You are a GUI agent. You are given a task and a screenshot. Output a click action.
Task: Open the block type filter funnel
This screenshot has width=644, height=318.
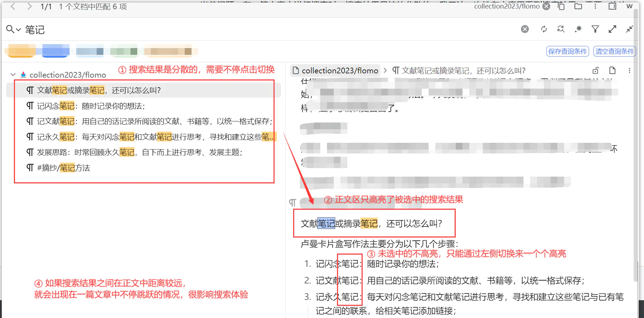click(595, 29)
